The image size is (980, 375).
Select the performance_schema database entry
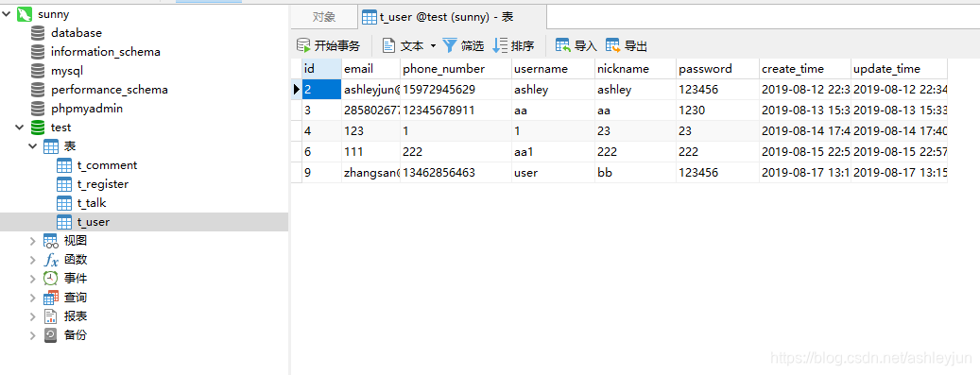click(x=110, y=90)
